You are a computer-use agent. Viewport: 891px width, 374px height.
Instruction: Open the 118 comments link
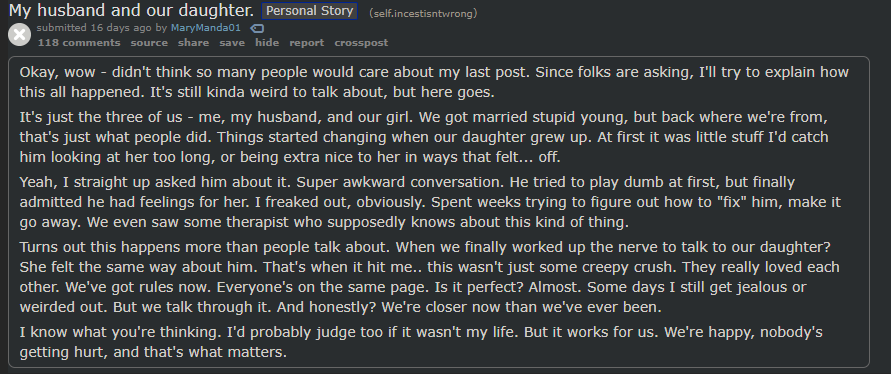(79, 43)
